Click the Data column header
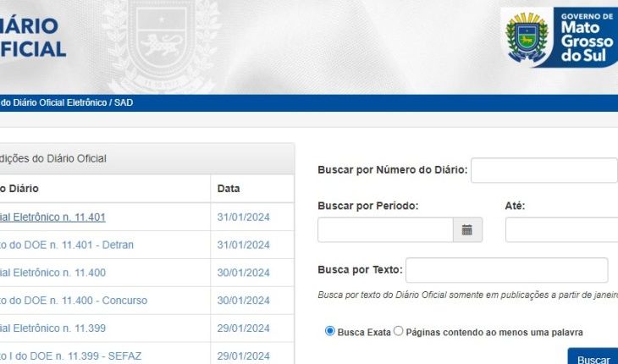Screen dimensions: 618x364 pos(229,189)
